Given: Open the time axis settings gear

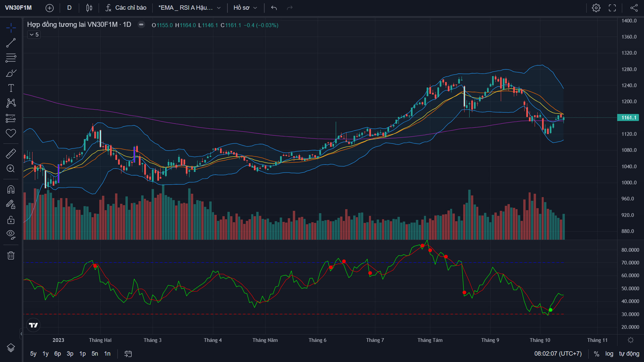Looking at the screenshot, I should (x=631, y=340).
